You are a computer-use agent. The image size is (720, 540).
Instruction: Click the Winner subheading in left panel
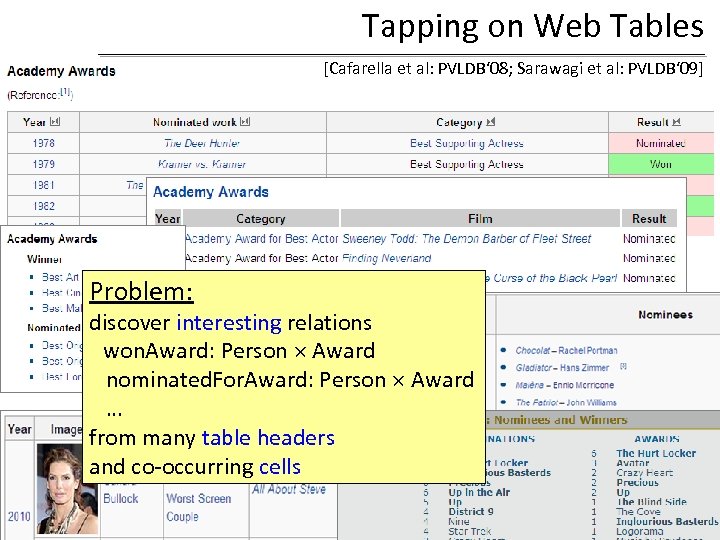click(x=44, y=259)
